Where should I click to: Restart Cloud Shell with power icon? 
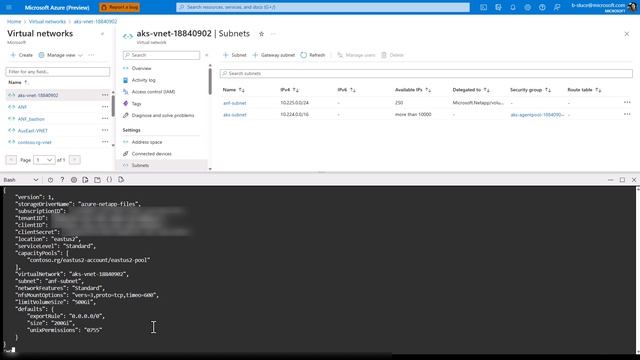pos(50,180)
